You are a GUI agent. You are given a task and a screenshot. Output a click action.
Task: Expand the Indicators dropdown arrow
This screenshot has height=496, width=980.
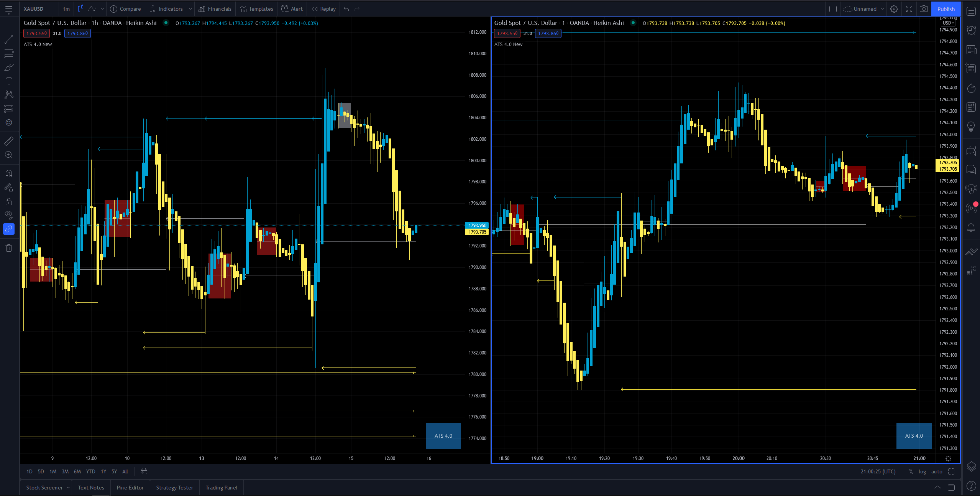point(190,9)
